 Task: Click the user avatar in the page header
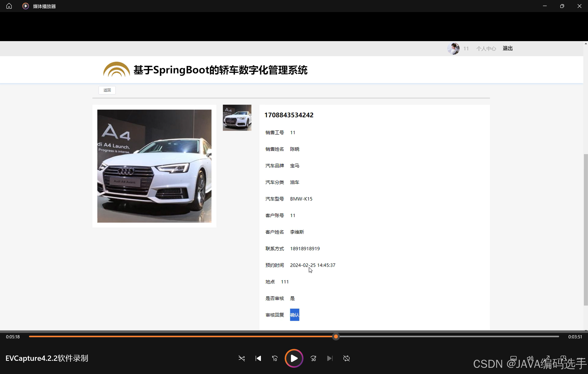pos(453,48)
